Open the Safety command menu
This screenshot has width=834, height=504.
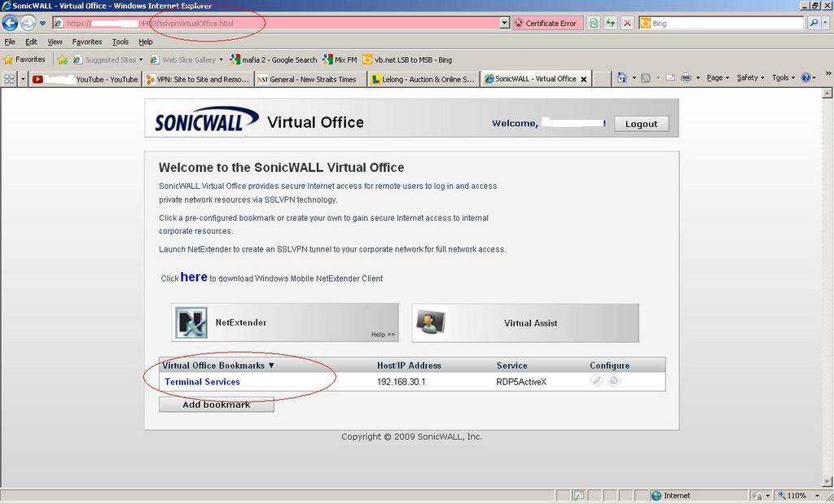pos(750,77)
